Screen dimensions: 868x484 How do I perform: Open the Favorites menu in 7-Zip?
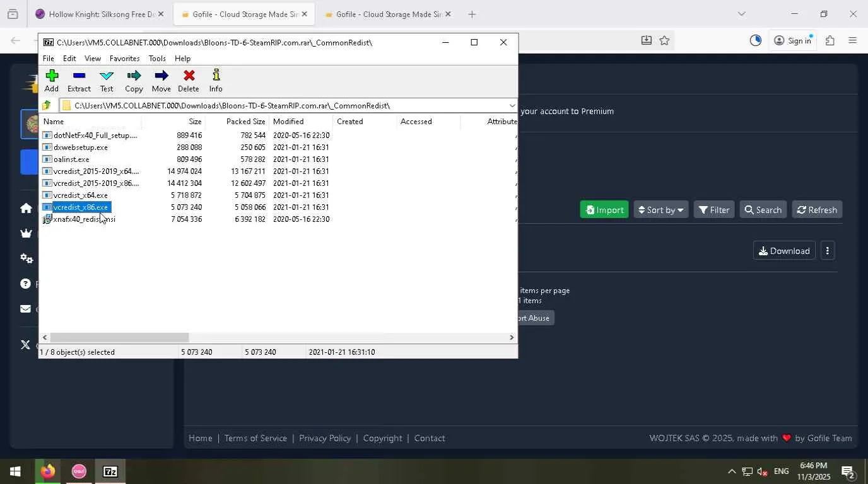coord(124,59)
